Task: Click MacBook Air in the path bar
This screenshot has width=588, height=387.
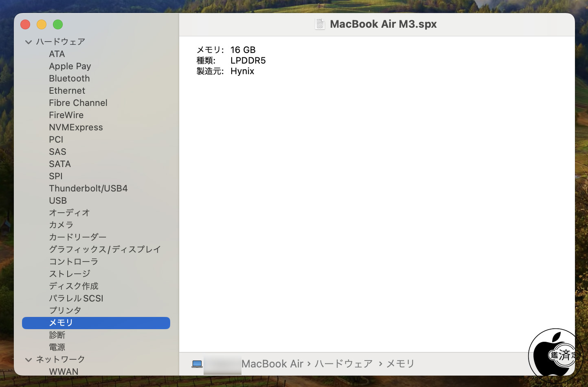Action: pos(272,364)
